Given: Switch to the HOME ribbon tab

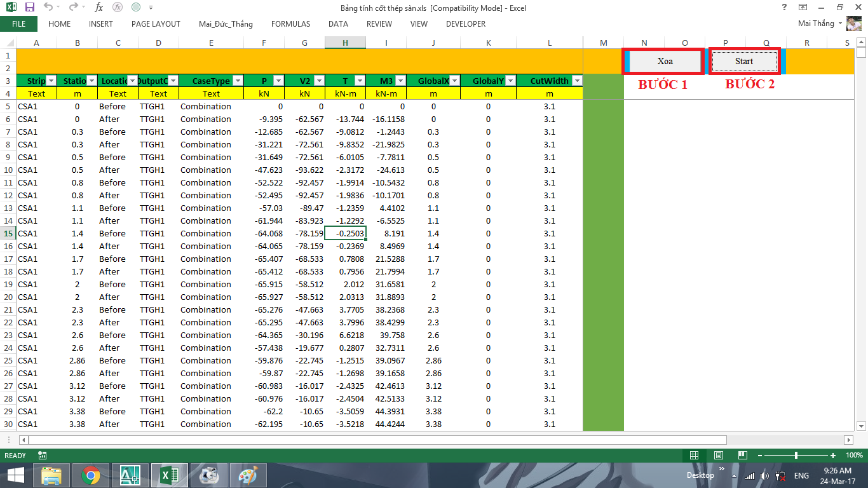Looking at the screenshot, I should pos(60,24).
